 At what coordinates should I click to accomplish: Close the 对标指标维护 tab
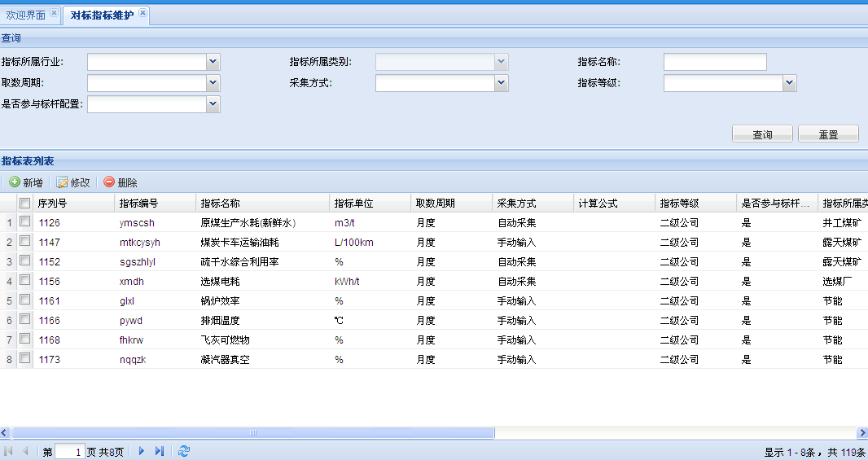143,14
